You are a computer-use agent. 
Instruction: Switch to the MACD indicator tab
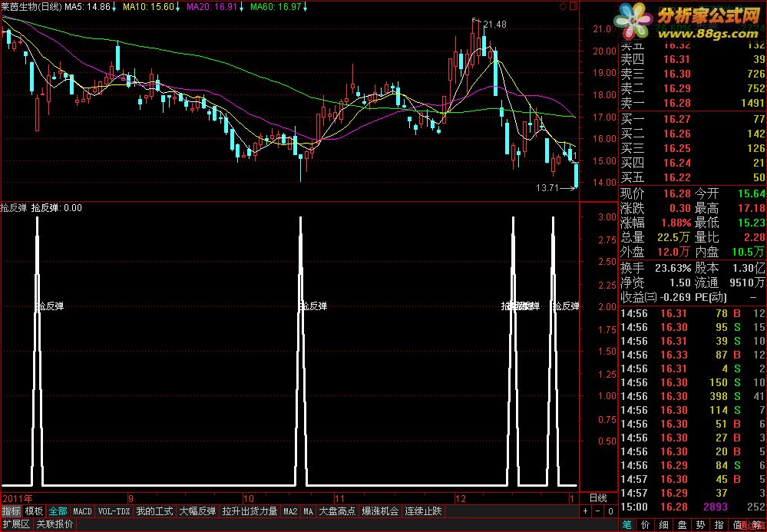click(x=82, y=511)
